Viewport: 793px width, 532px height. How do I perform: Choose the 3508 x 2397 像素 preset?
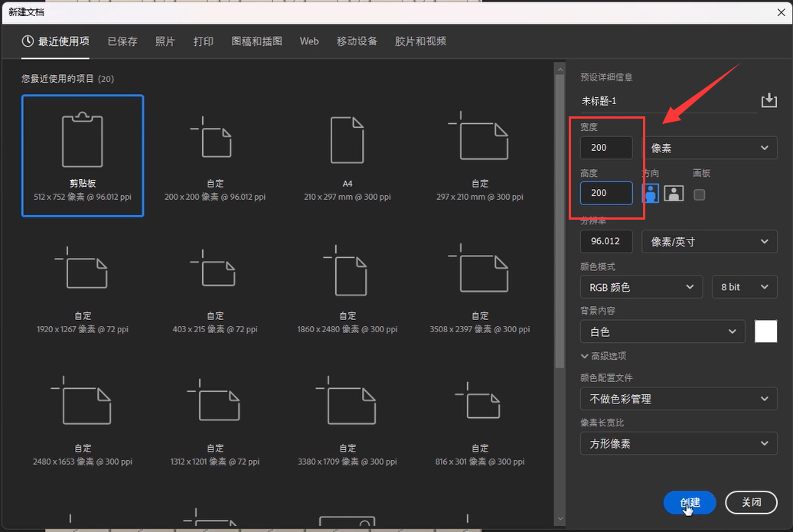point(480,289)
